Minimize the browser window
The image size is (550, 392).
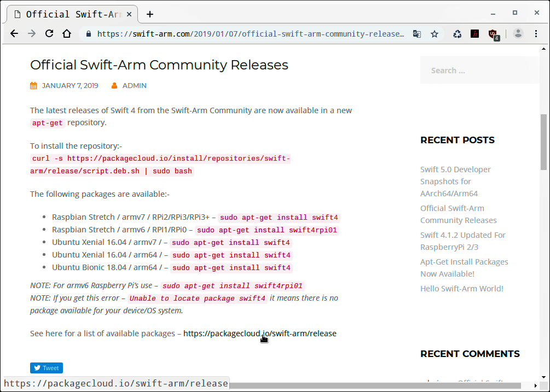pos(493,13)
